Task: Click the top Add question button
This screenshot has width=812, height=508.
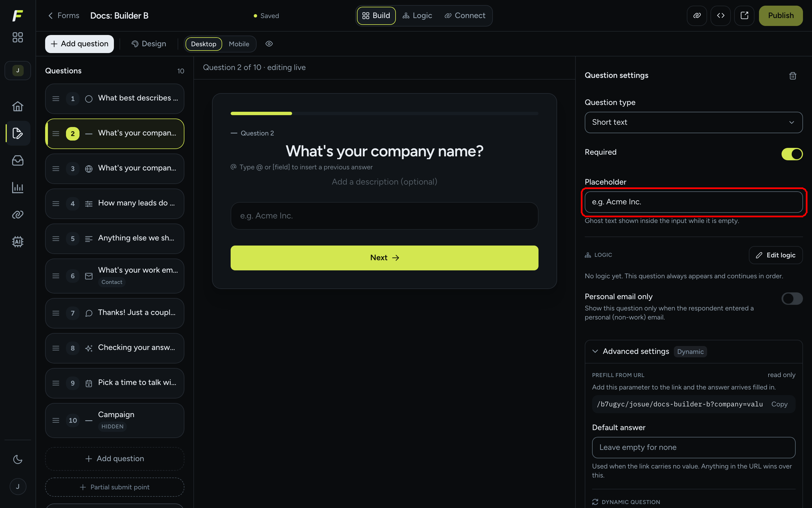Action: click(x=80, y=44)
